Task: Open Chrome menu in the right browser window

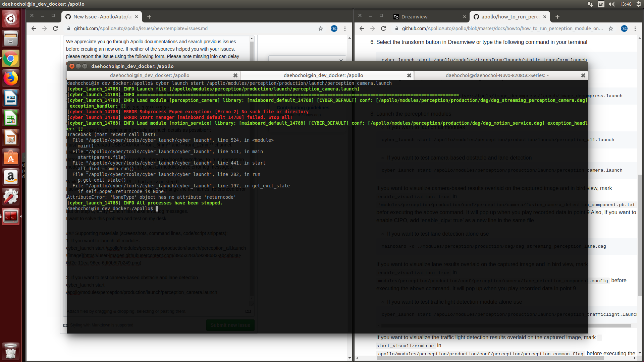Action: coord(635,28)
